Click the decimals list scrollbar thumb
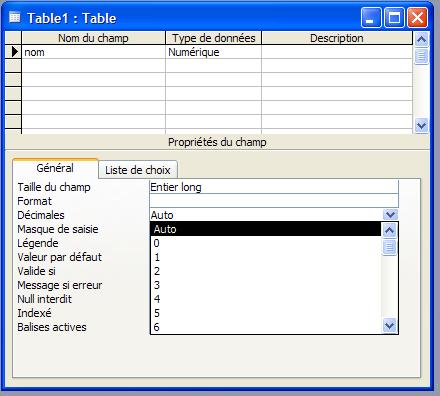This screenshot has height=396, width=440. coord(390,247)
